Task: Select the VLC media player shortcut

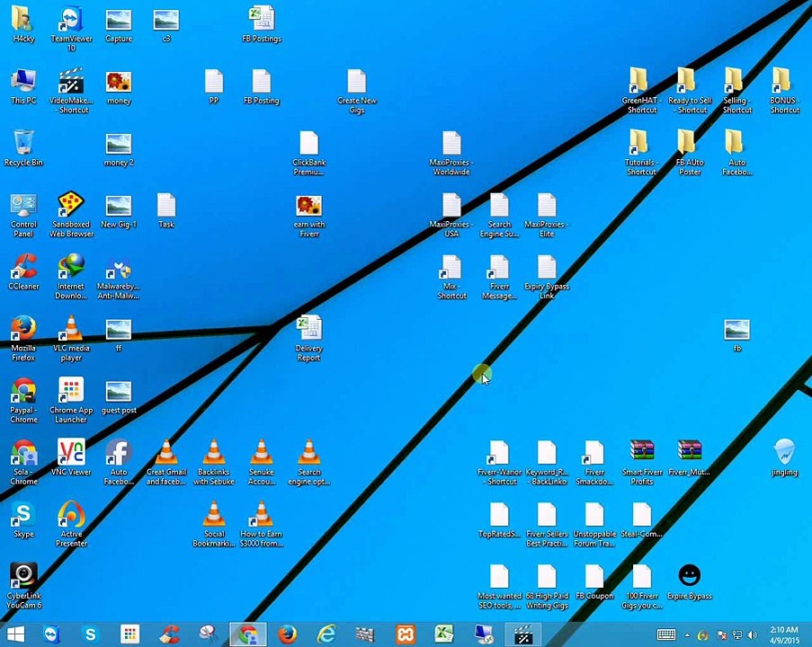Action: pyautogui.click(x=71, y=338)
